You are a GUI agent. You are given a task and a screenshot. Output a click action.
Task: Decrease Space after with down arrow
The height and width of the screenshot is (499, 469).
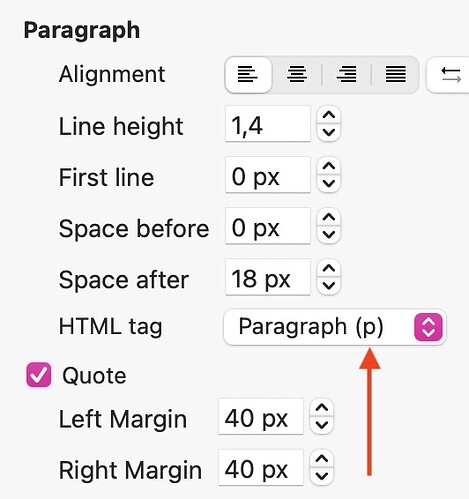329,286
